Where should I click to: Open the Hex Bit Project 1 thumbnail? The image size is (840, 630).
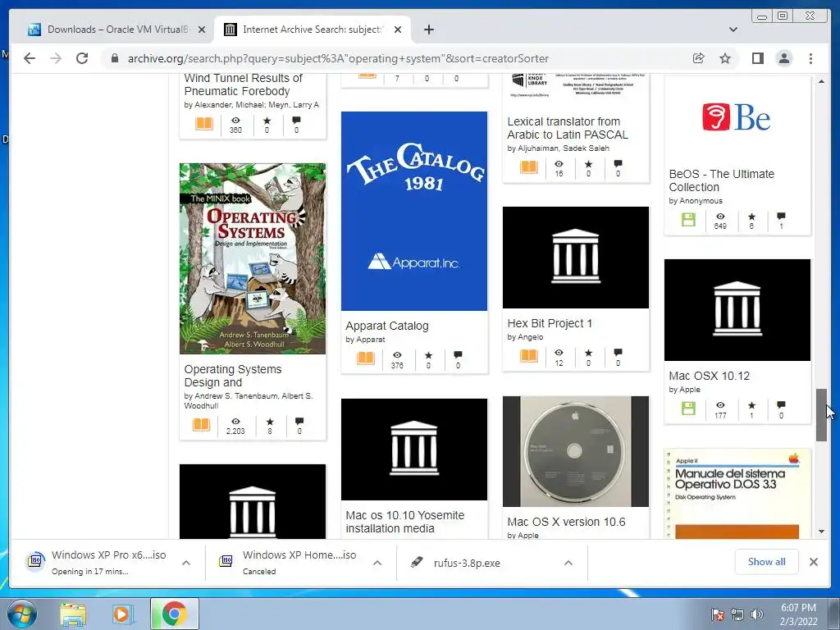[x=576, y=258]
